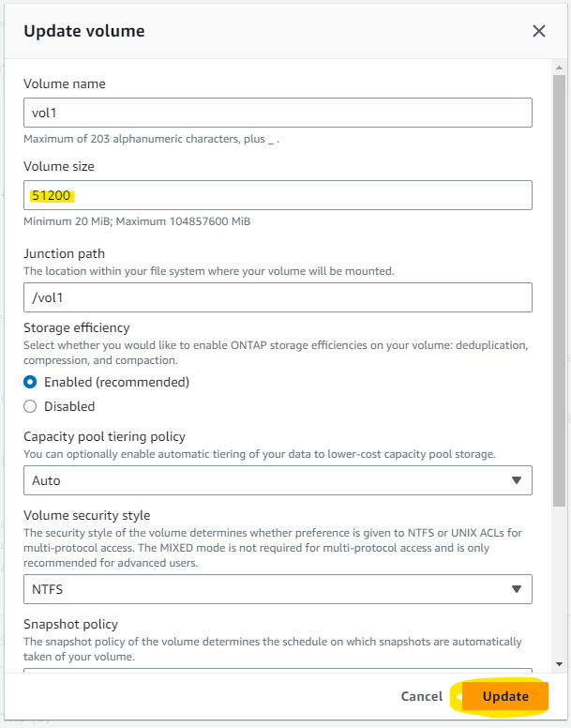Click the Volume size label
Image resolution: width=571 pixels, height=728 pixels.
[x=58, y=166]
